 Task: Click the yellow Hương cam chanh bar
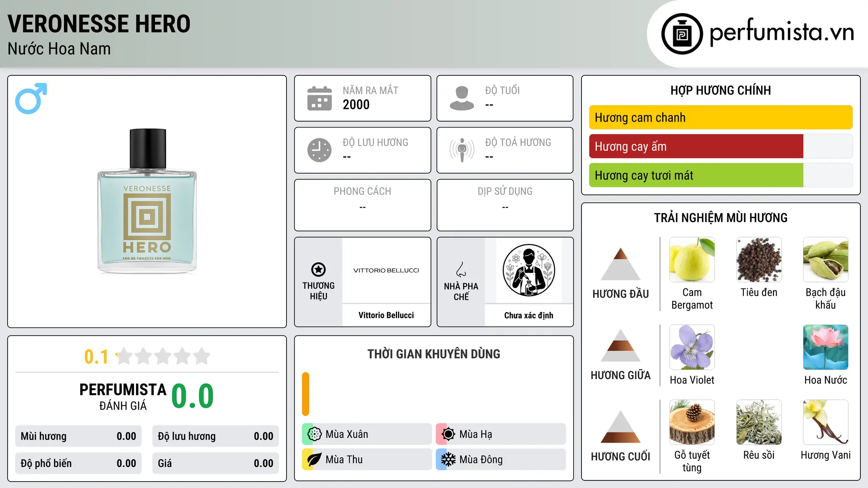click(x=721, y=117)
